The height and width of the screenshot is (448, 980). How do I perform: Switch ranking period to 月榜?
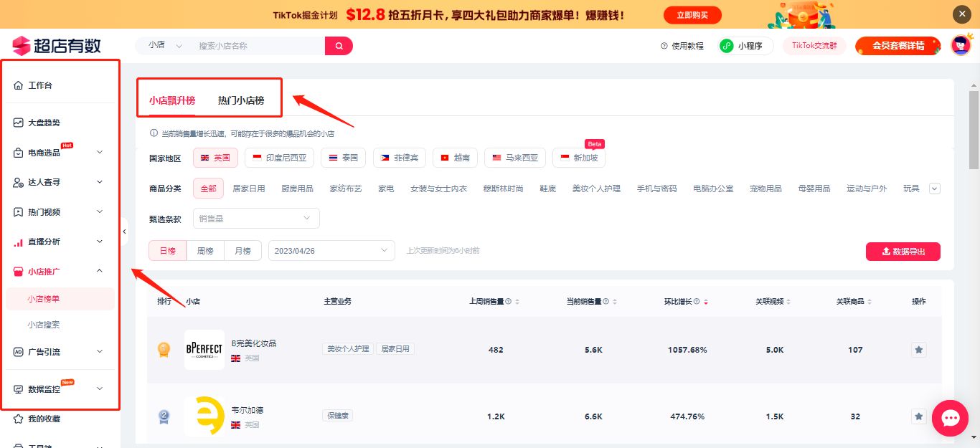pyautogui.click(x=242, y=250)
